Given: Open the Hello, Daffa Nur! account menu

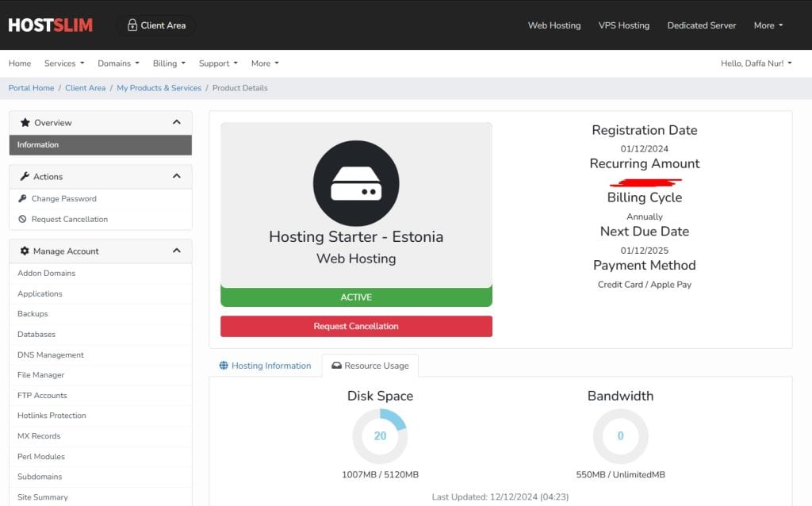Looking at the screenshot, I should 756,63.
